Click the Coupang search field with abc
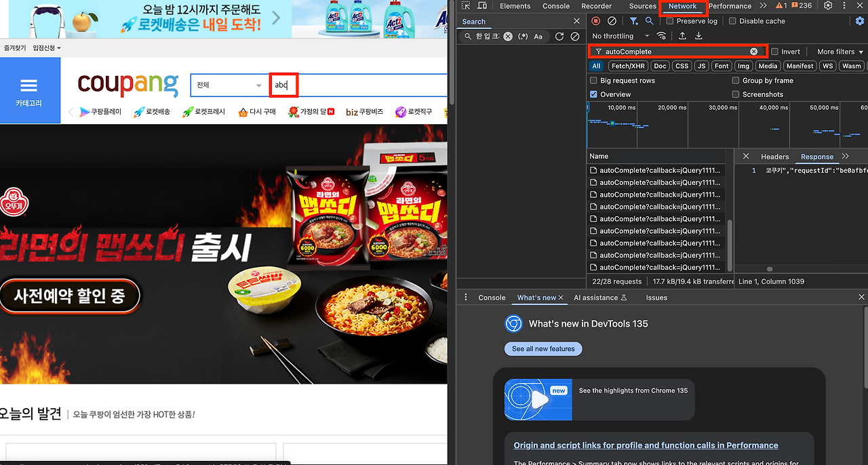Viewport: 868px width, 465px height. (319, 85)
